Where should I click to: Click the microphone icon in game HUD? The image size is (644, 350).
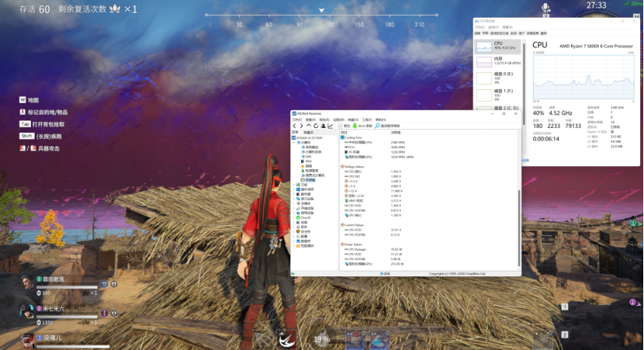545,8
